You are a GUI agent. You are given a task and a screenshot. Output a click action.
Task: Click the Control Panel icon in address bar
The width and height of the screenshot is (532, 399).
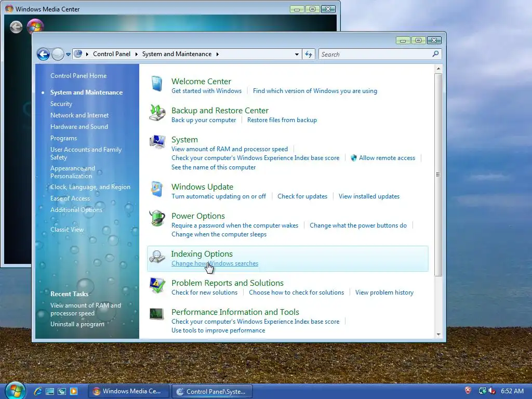(78, 54)
